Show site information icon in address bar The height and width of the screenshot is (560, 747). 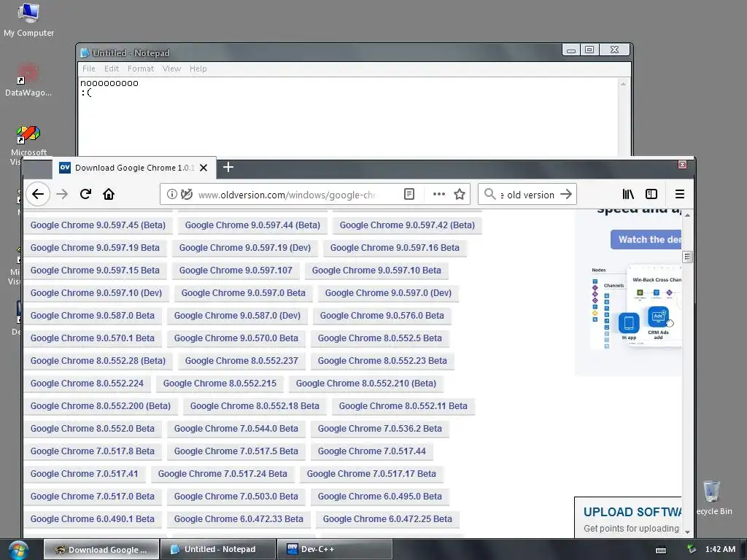(x=171, y=194)
